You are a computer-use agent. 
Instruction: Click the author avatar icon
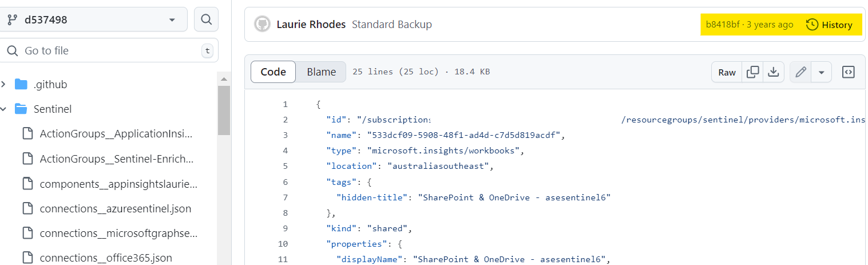(x=262, y=25)
